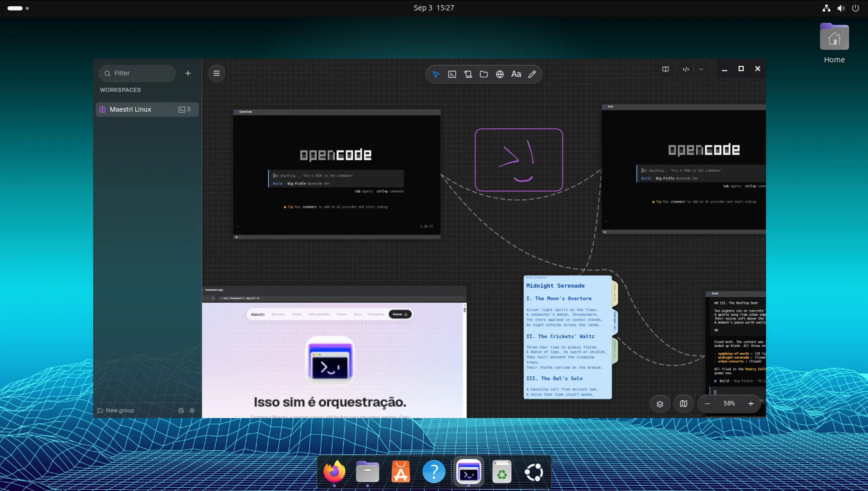Screen dimensions: 868x491
Task: Zoom out with the minus button
Action: [x=707, y=404]
